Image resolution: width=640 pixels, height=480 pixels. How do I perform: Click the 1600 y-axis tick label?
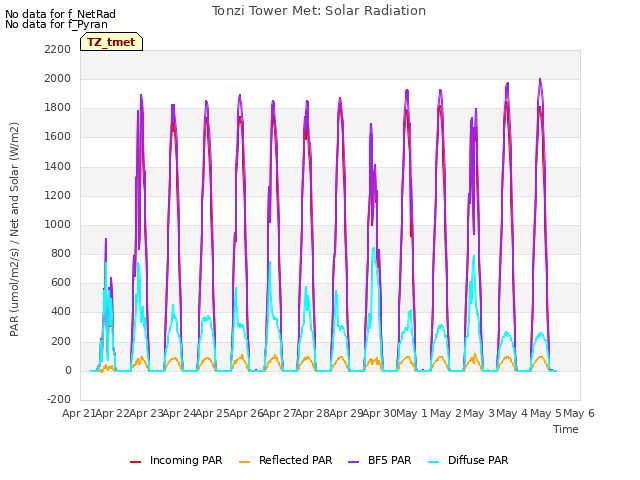click(x=58, y=137)
